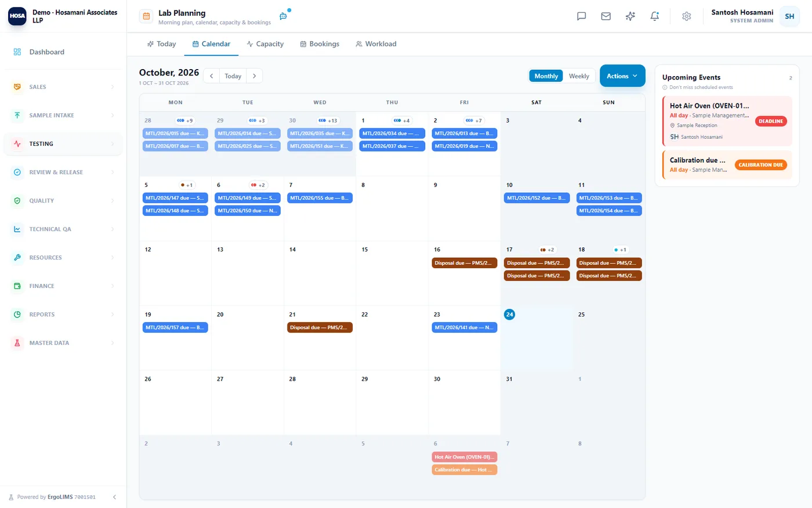This screenshot has width=812, height=508.
Task: Open the Actions dropdown
Action: [622, 76]
